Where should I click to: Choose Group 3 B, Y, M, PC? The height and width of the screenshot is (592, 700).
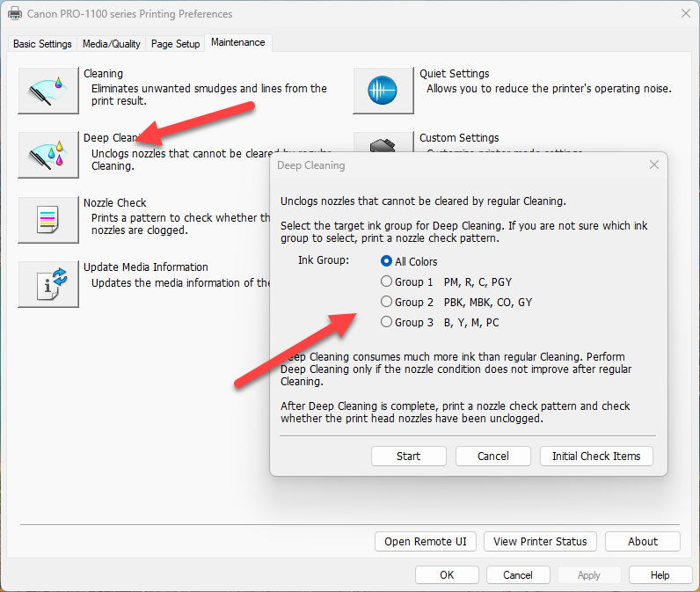(x=386, y=322)
